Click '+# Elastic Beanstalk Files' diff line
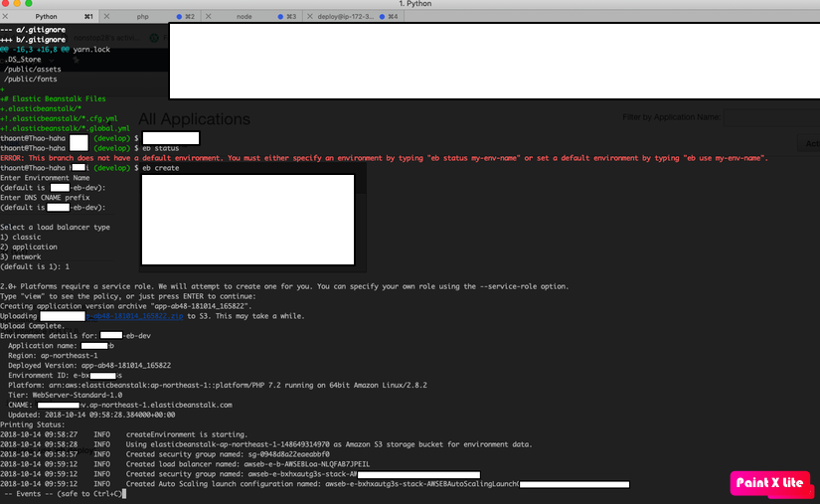The height and width of the screenshot is (504, 820). point(53,98)
